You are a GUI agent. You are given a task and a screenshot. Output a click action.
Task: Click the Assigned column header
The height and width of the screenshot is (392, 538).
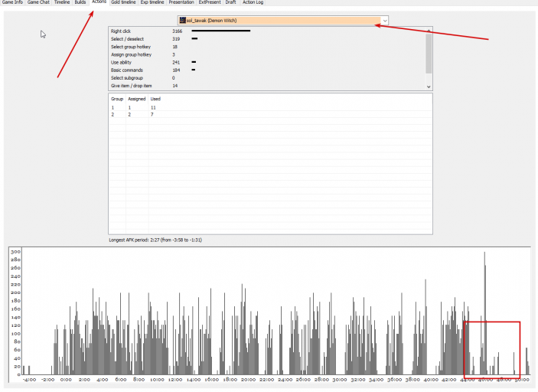click(x=137, y=99)
